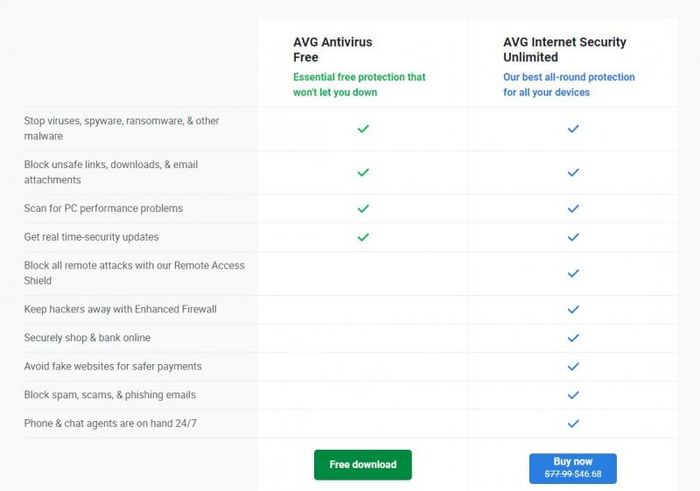Click blue checkmark for avoid fake websites row
The width and height of the screenshot is (700, 491).
[x=573, y=367]
